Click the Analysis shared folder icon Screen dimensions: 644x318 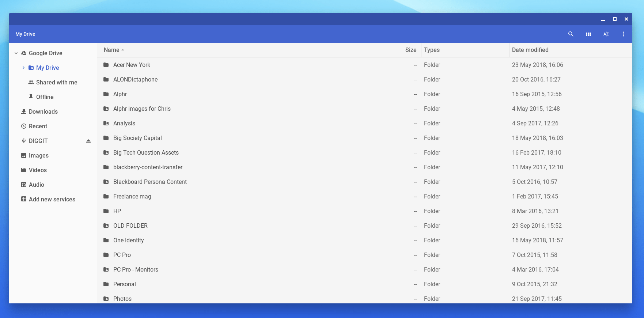tap(106, 123)
